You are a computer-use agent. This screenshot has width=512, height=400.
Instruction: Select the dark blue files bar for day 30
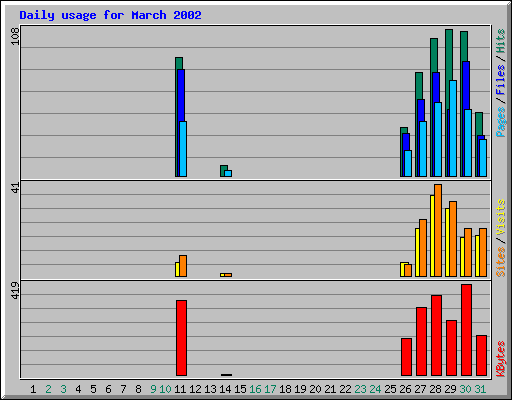coord(466,85)
